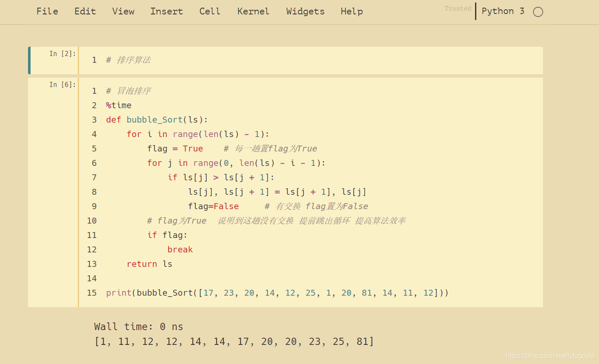Click line number 14 empty line
This screenshot has height=364, width=599.
click(x=92, y=278)
